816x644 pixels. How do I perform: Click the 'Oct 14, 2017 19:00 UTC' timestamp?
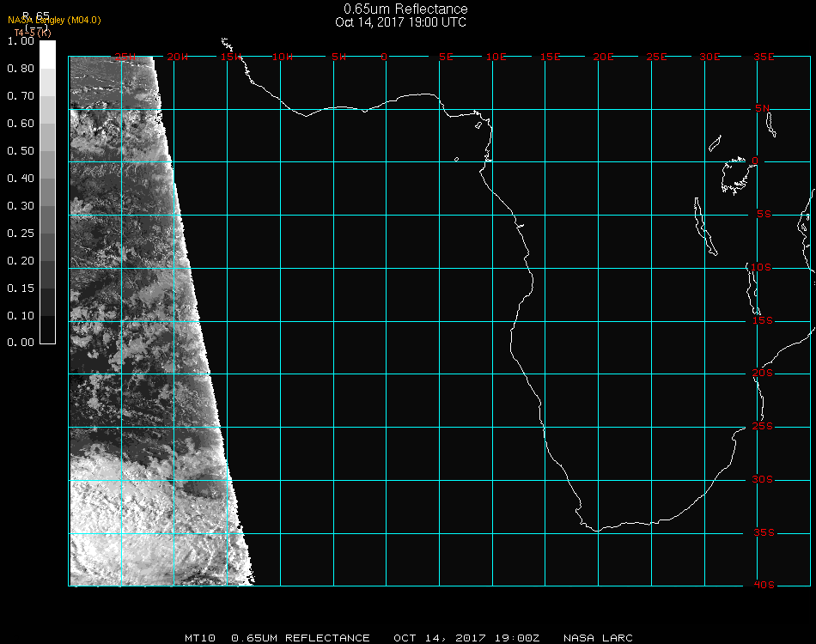pos(400,22)
